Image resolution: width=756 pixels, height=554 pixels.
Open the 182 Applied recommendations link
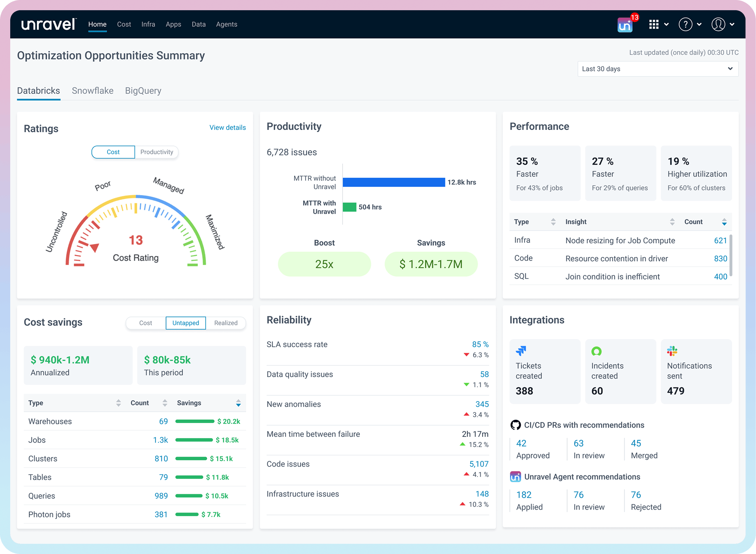coord(524,494)
